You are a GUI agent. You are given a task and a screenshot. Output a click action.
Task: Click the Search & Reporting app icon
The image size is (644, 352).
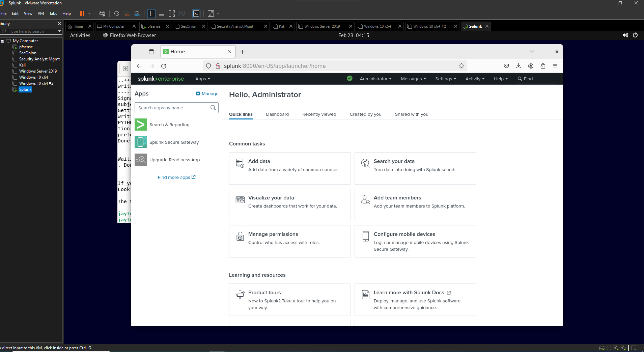141,125
